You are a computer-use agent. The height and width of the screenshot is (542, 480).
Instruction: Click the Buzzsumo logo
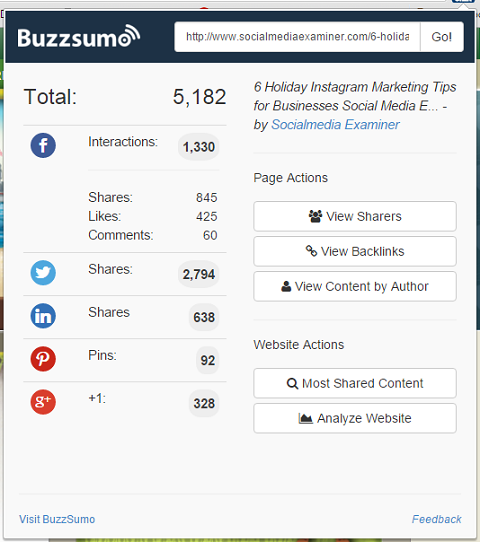[x=78, y=36]
